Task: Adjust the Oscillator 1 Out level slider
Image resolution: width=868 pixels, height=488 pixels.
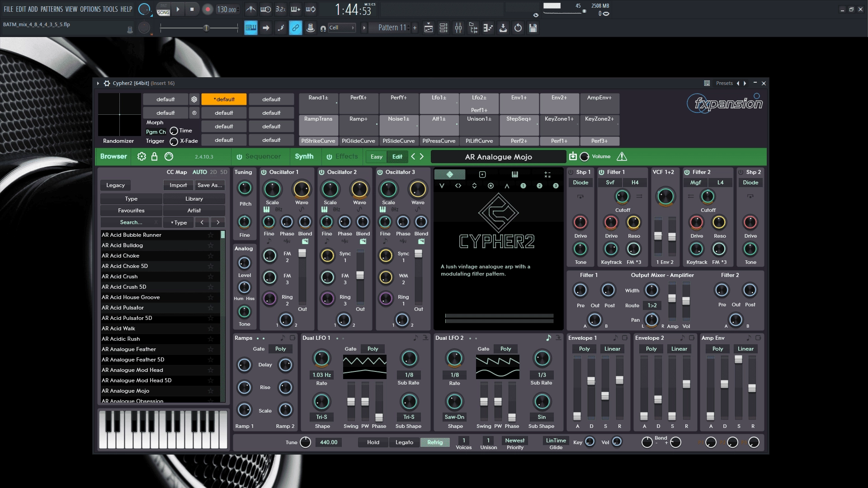Action: 302,253
